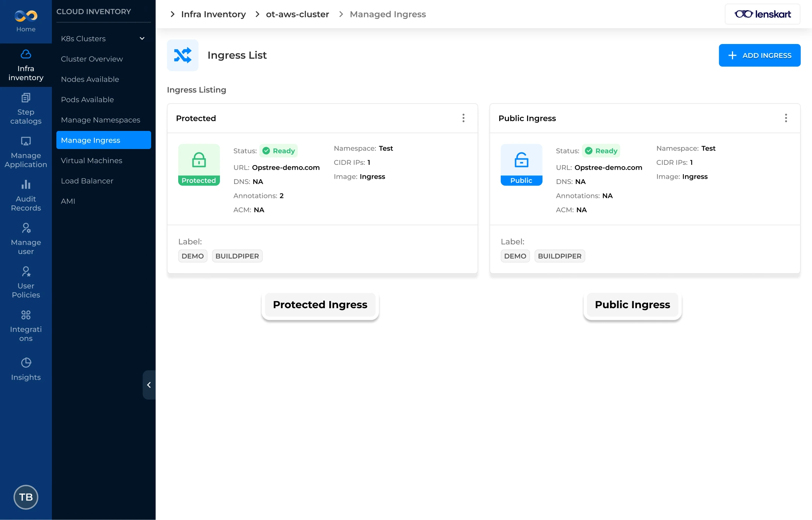Screen dimensions: 812x520
Task: Click ot-aws-cluster breadcrumb
Action: point(297,14)
